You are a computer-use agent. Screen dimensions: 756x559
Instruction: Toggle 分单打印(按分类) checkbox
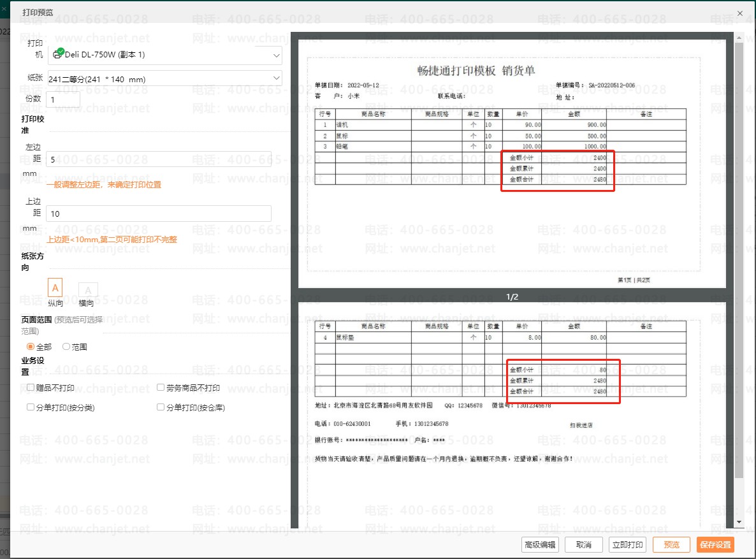coord(31,407)
